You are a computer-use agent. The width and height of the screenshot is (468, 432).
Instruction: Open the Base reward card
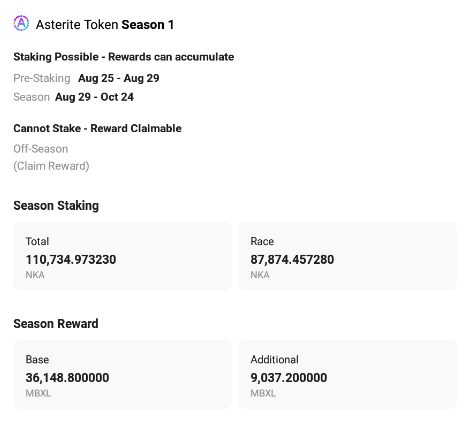coord(122,374)
